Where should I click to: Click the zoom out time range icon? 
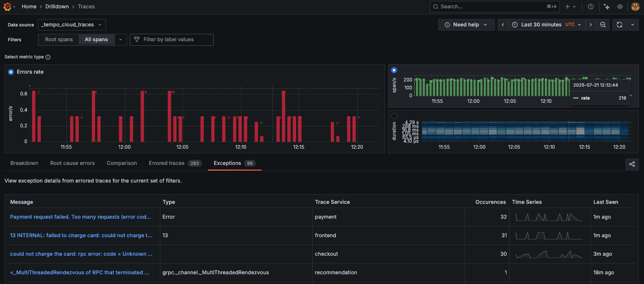click(x=603, y=25)
